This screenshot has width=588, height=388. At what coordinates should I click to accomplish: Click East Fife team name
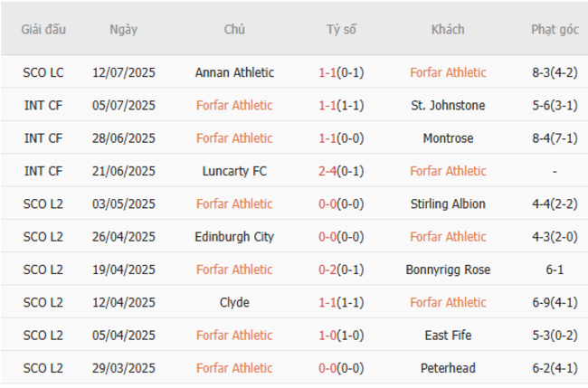point(448,336)
